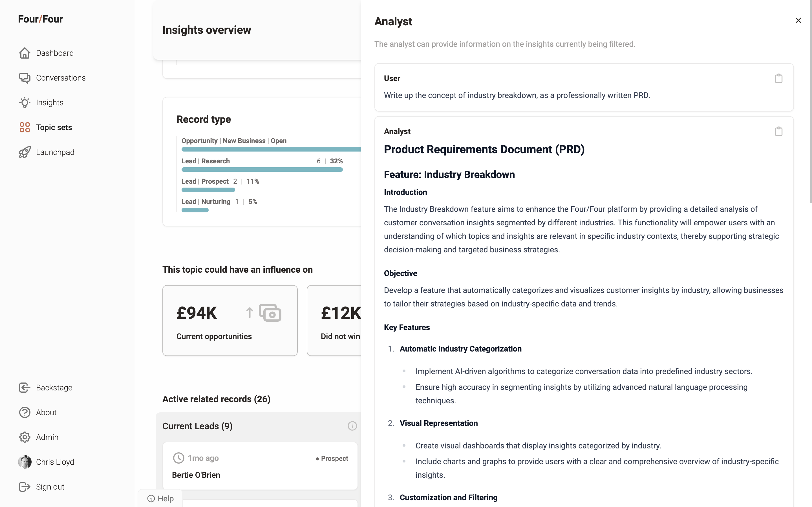Click the Insights lightbulb icon
Viewport: 812px width, 507px height.
(25, 103)
